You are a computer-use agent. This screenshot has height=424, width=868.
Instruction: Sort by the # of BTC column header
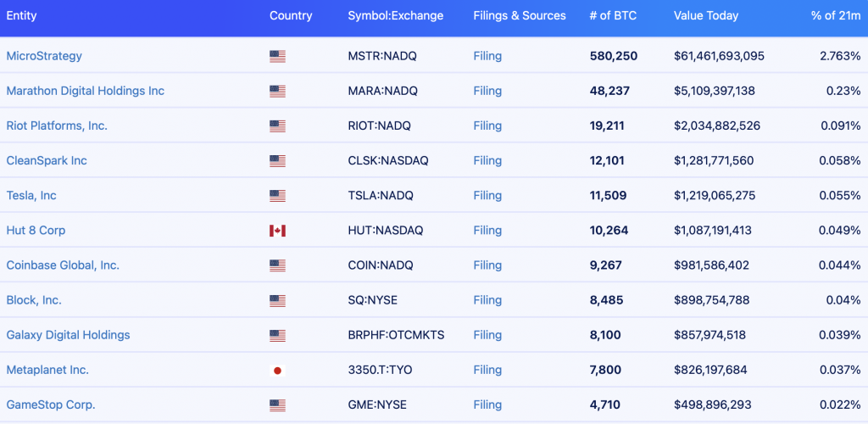(613, 15)
